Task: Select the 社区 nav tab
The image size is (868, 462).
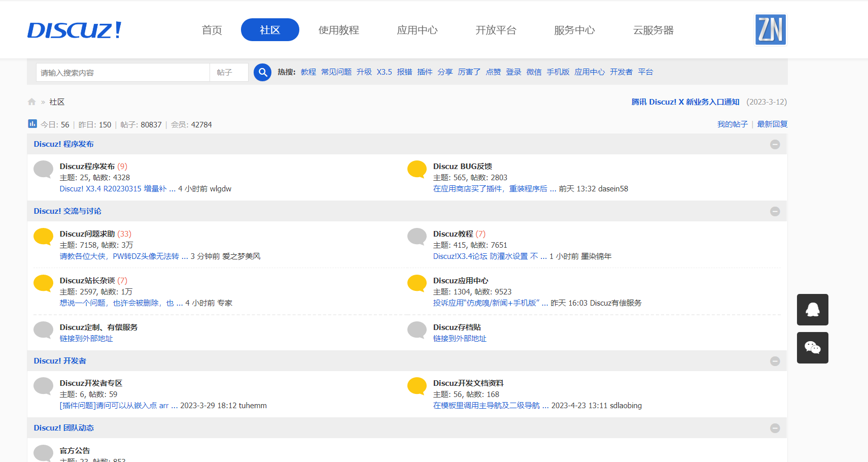Action: click(x=270, y=30)
